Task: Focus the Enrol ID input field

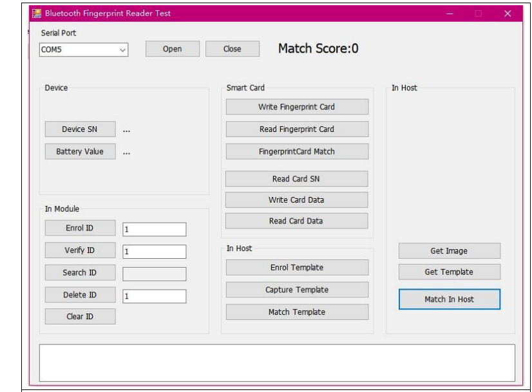Action: (x=154, y=230)
